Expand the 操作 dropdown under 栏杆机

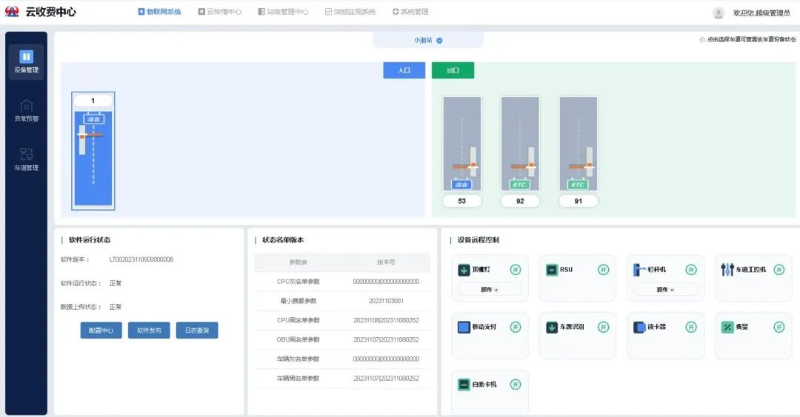665,290
